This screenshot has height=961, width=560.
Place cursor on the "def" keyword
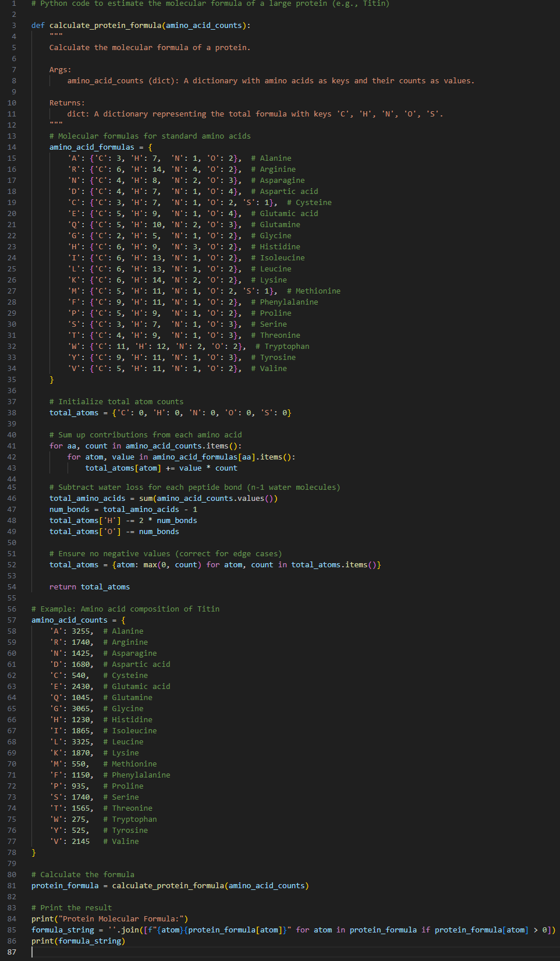(x=38, y=26)
